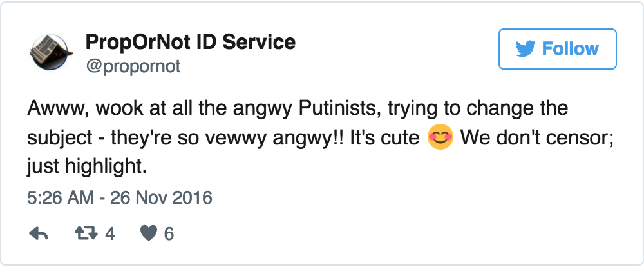644x267 pixels.
Task: Click the word "Follow" label
Action: coord(570,49)
